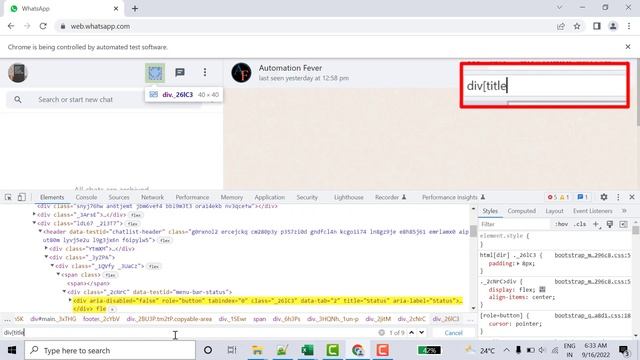Select footer_2cYbV breadcrumb
The height and width of the screenshot is (360, 640).
(101, 319)
